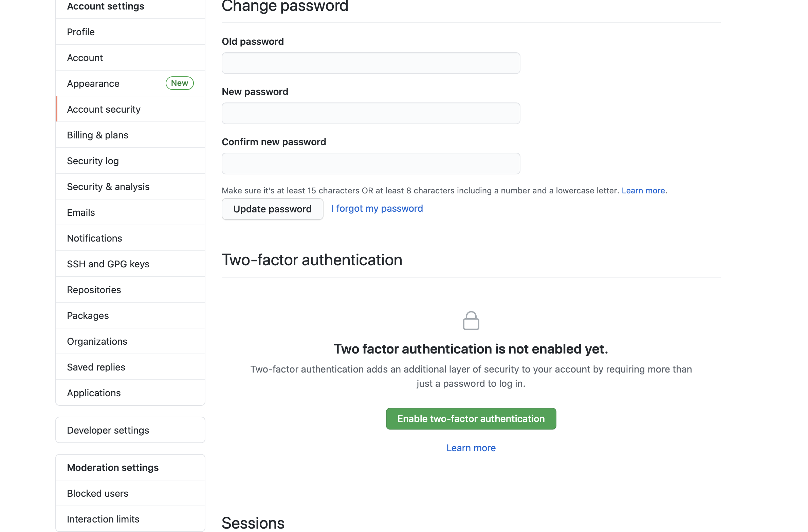Viewport: 808px width, 532px height.
Task: Select the Billing and plans menu item
Action: pyautogui.click(x=97, y=135)
